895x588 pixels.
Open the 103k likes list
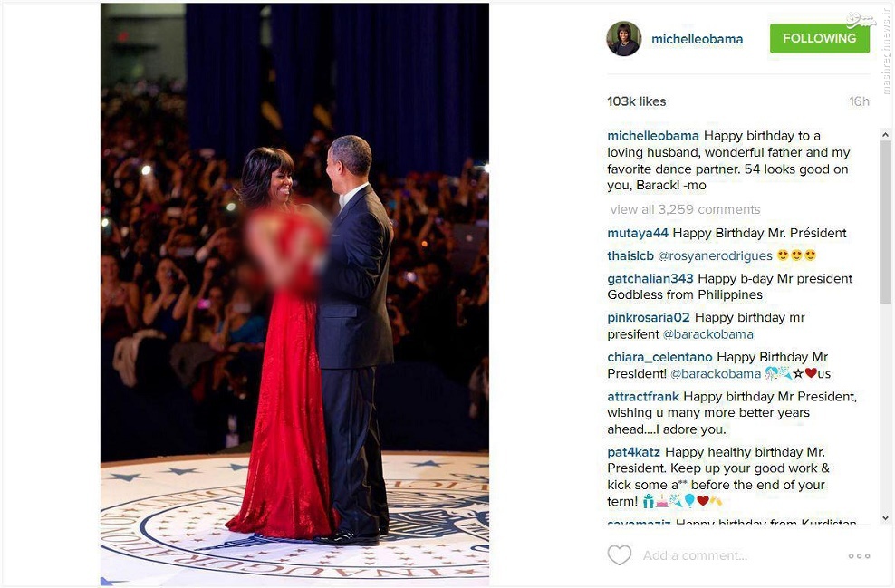[637, 101]
